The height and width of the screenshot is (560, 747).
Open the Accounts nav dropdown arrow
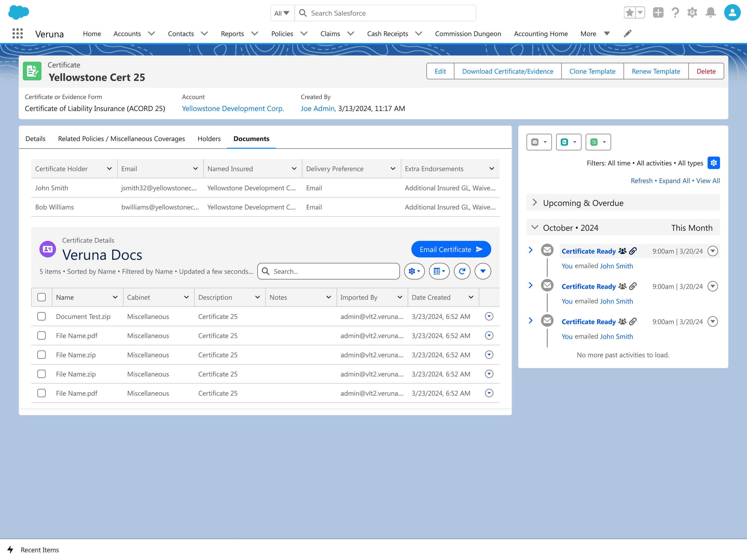click(152, 33)
